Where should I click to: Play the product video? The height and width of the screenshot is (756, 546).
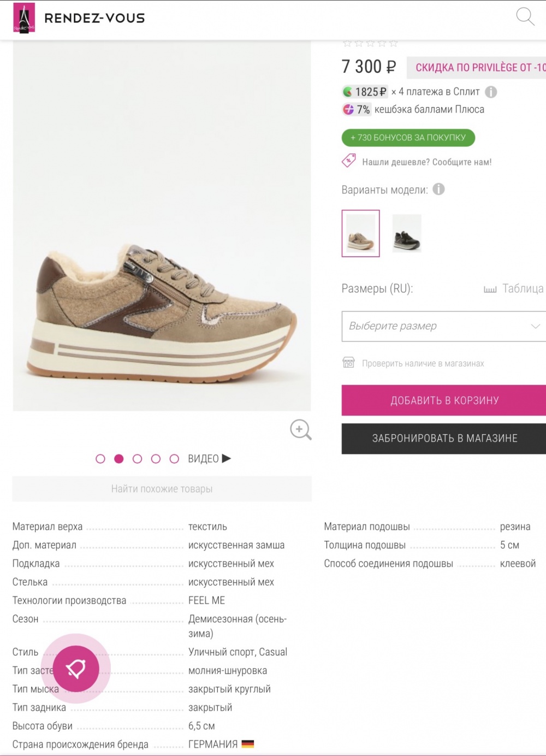[210, 459]
